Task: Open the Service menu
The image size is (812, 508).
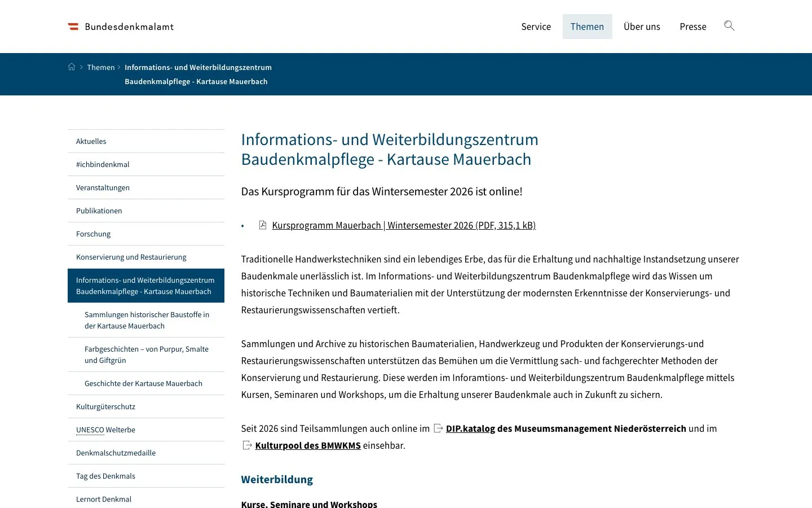Action: (536, 27)
